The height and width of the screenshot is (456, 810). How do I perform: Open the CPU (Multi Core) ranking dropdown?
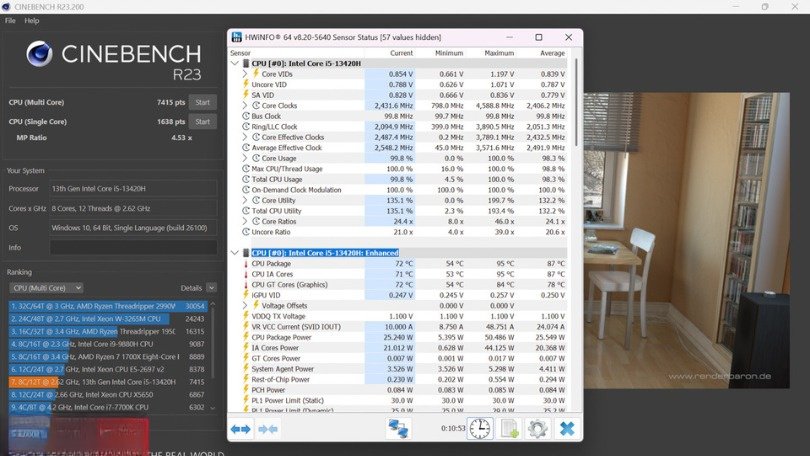pos(46,288)
